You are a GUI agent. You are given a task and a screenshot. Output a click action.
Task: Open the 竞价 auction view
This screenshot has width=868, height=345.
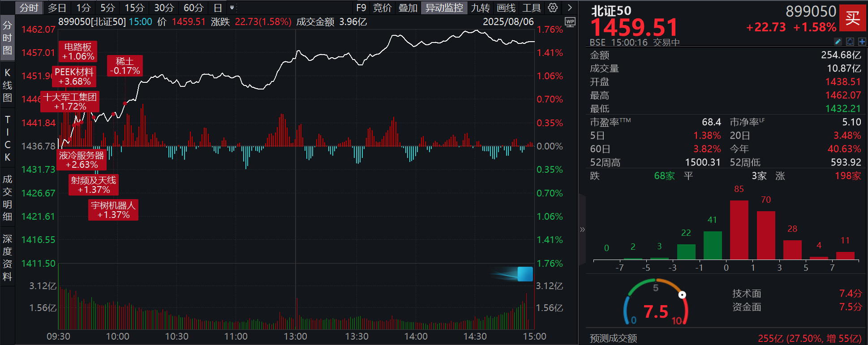pos(382,8)
